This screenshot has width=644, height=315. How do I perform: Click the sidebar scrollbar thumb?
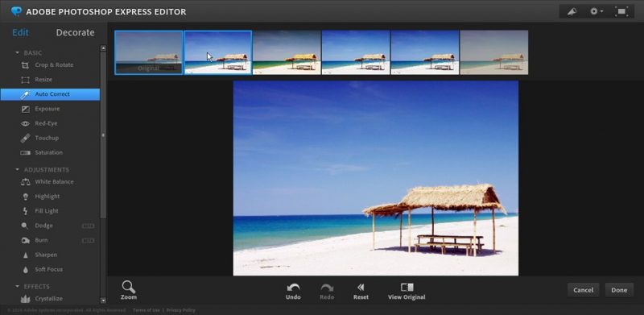click(x=103, y=135)
